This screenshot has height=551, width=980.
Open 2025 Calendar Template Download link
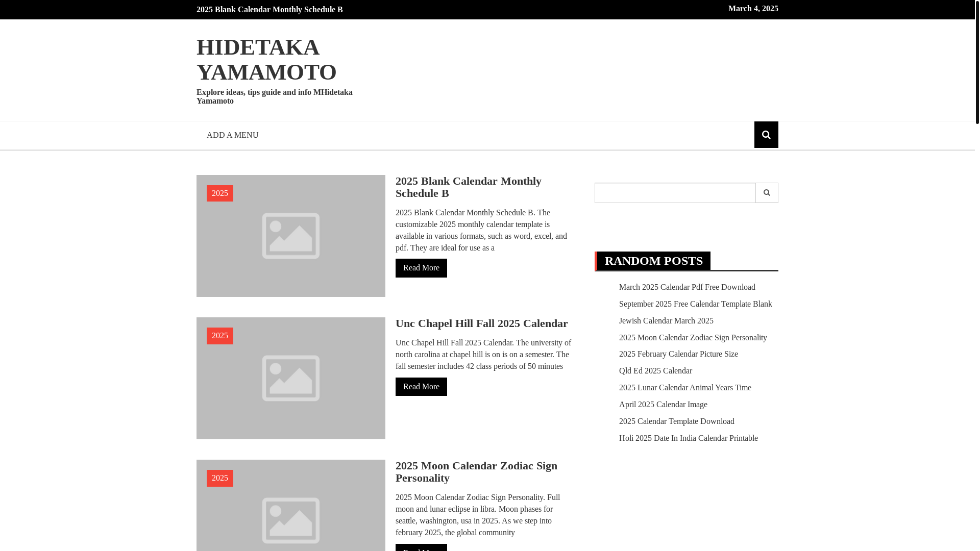(676, 421)
